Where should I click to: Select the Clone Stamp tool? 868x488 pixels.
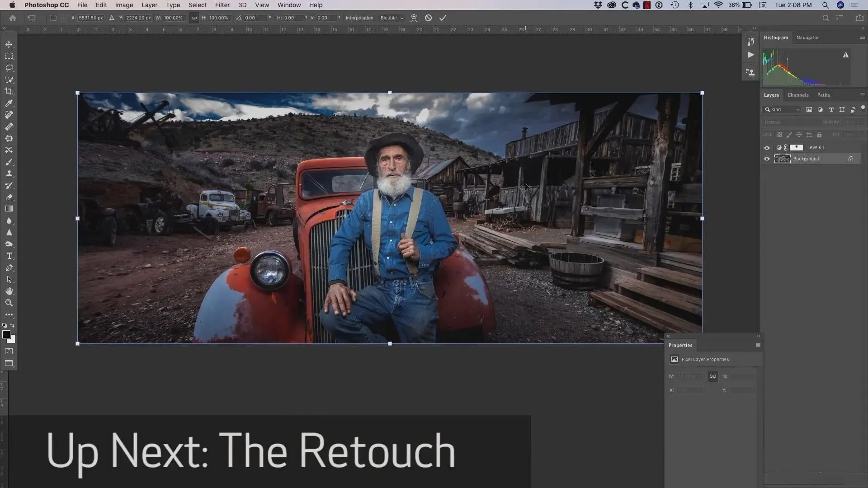coord(9,174)
